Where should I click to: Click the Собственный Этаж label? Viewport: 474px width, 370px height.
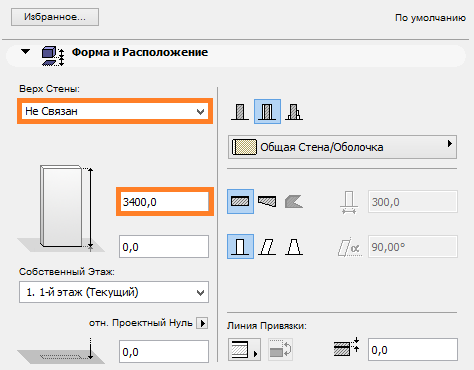coord(67,272)
